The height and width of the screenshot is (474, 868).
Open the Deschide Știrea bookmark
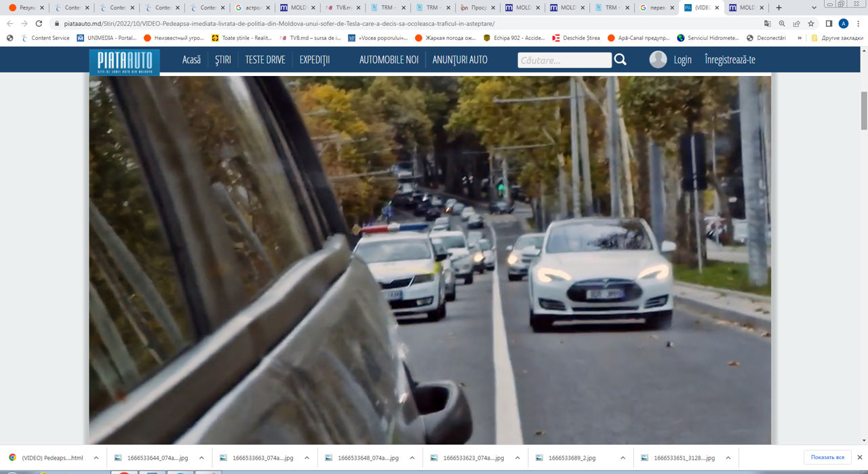pyautogui.click(x=576, y=38)
